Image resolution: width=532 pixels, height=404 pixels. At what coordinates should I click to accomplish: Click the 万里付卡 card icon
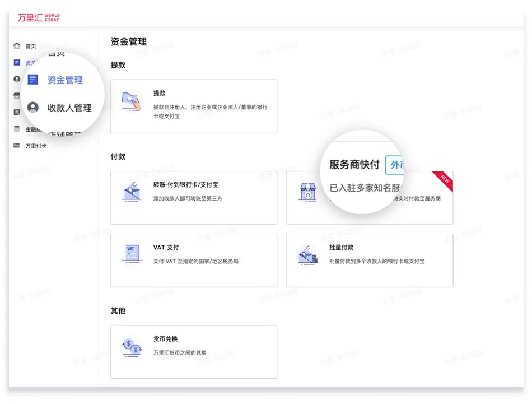17,145
